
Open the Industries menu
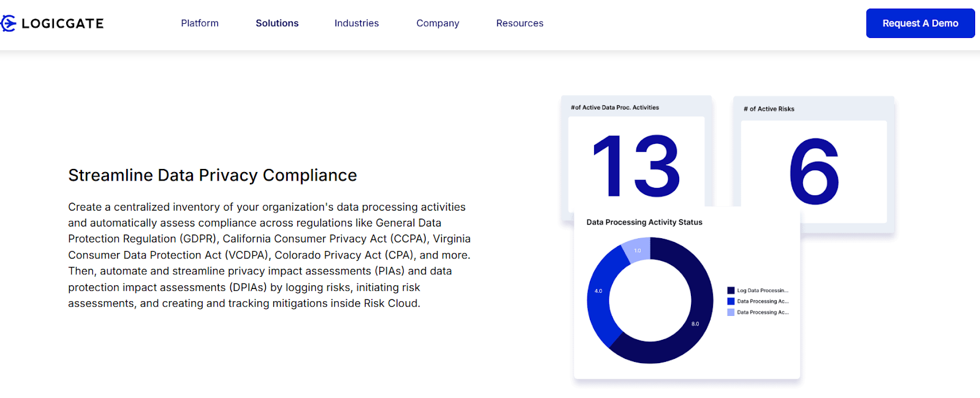(356, 23)
